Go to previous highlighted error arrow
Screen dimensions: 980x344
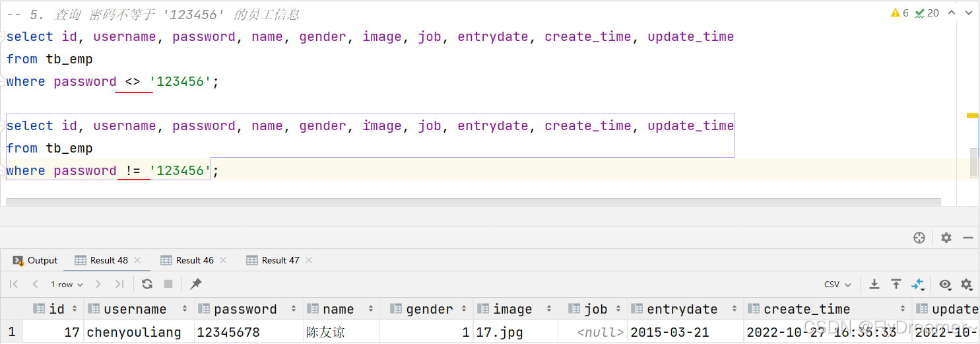(951, 13)
